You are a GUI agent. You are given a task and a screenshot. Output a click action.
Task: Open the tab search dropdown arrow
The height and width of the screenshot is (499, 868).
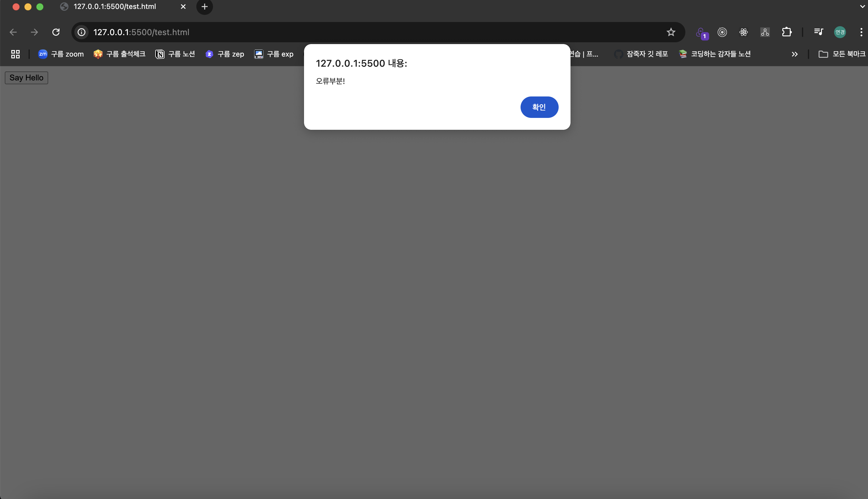coord(862,7)
